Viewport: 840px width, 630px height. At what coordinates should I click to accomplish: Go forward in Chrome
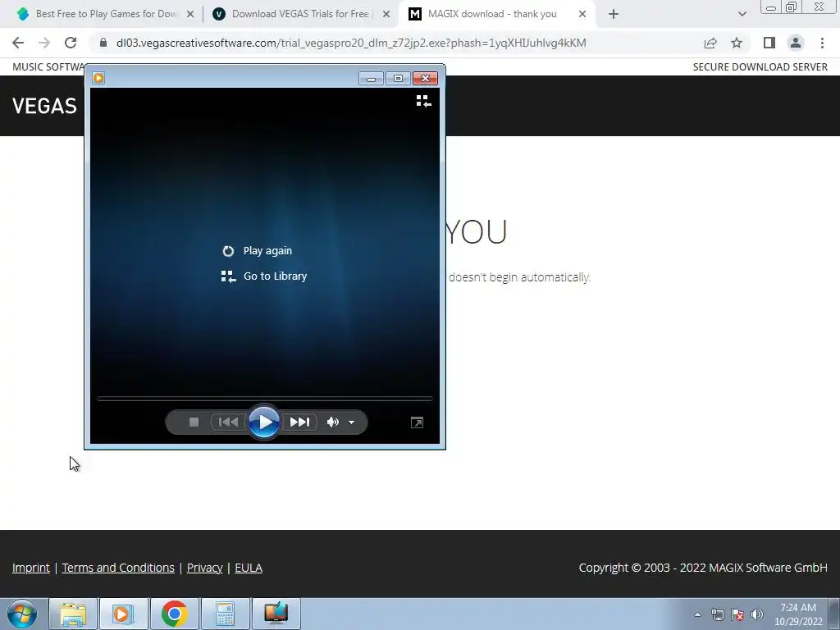(44, 43)
